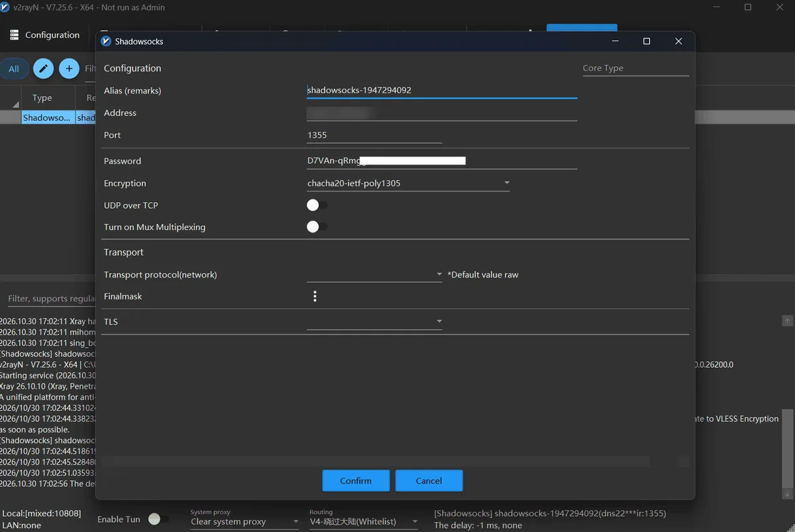Expand the Transport protocol dropdown
The image size is (795, 532).
pyautogui.click(x=374, y=274)
